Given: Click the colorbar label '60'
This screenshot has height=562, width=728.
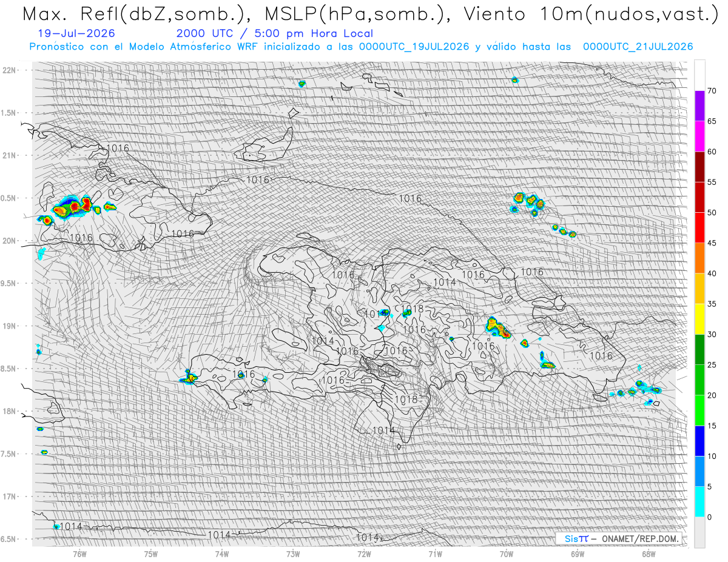Looking at the screenshot, I should pyautogui.click(x=712, y=152).
